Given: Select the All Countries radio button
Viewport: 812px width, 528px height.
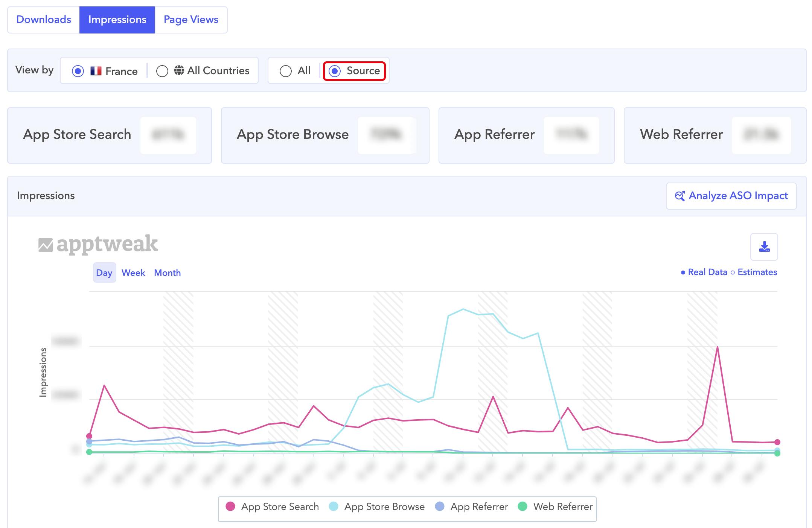Looking at the screenshot, I should coord(162,71).
